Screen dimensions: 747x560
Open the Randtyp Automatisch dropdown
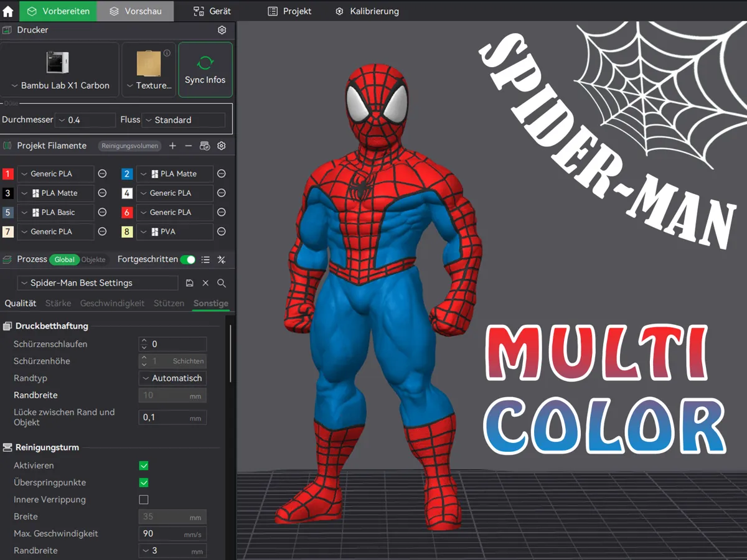(172, 378)
